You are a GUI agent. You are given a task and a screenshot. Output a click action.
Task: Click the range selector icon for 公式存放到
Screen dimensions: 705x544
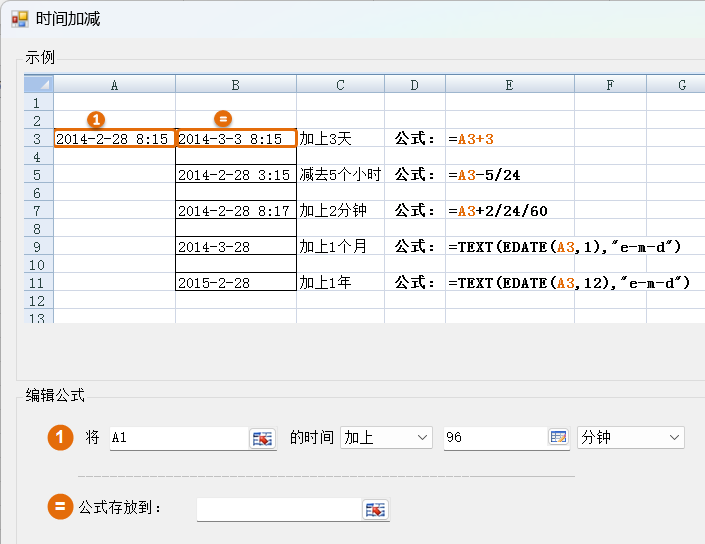(x=375, y=509)
